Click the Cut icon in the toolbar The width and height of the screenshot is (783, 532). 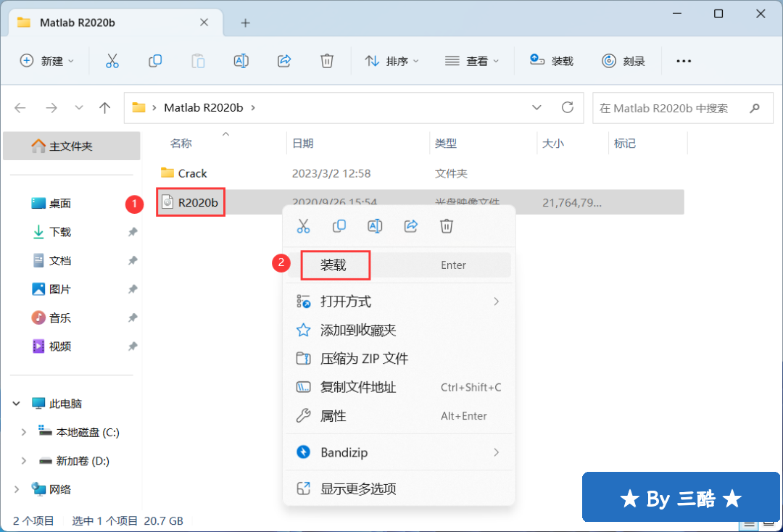coord(112,61)
